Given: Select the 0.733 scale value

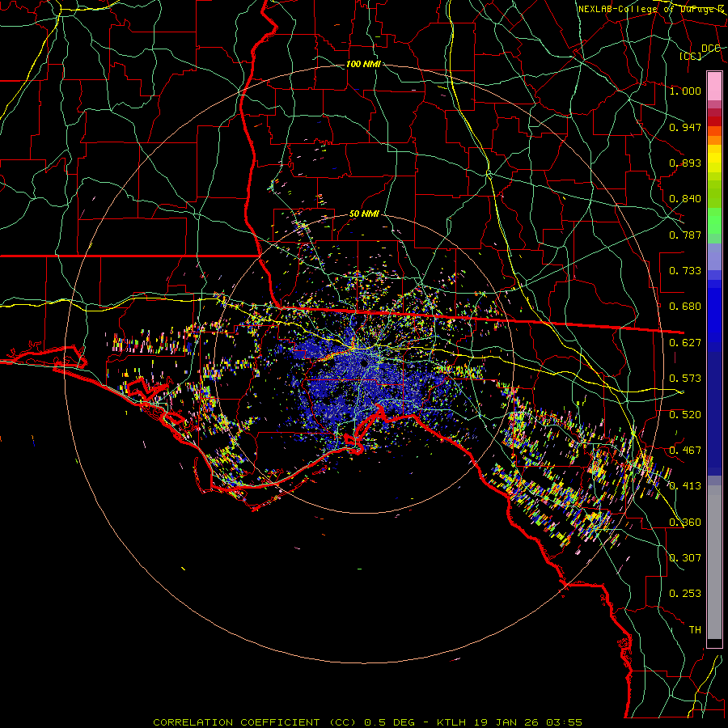Looking at the screenshot, I should point(685,271).
